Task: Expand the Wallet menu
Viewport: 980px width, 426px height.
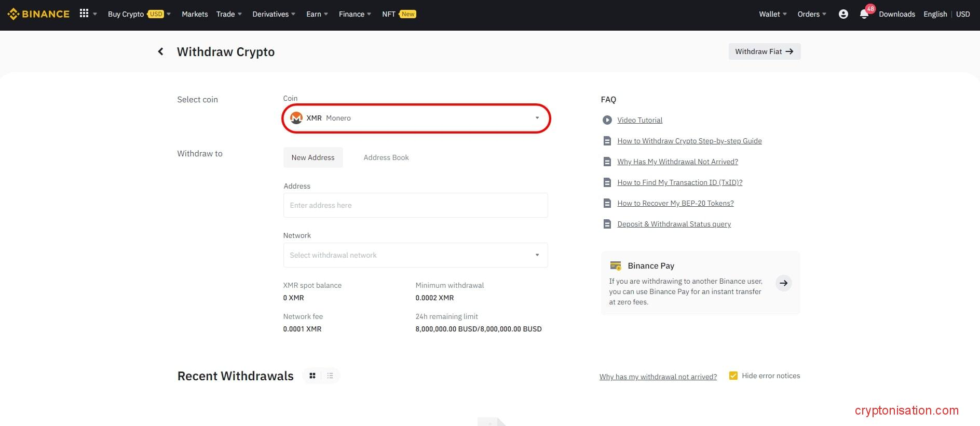Action: 772,14
